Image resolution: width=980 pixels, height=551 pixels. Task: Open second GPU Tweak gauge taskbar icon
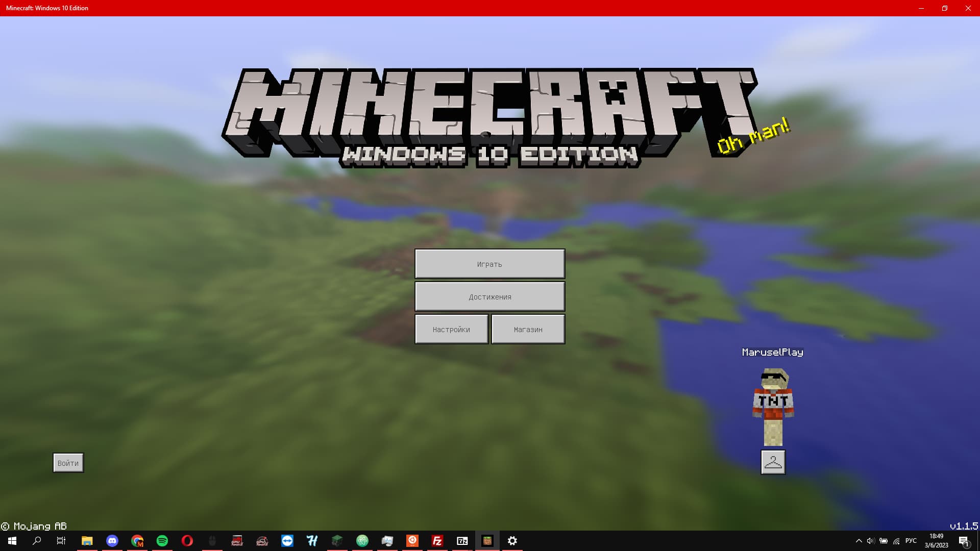(262, 541)
